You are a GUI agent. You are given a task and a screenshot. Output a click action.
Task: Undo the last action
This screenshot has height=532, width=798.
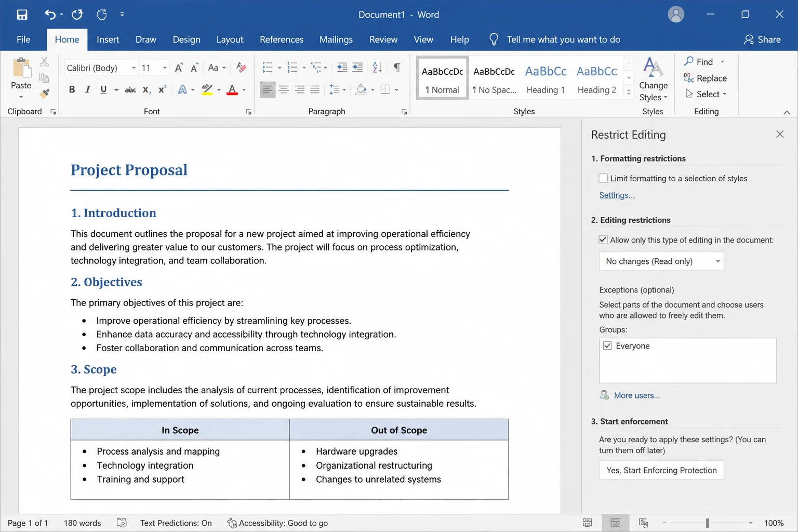50,15
